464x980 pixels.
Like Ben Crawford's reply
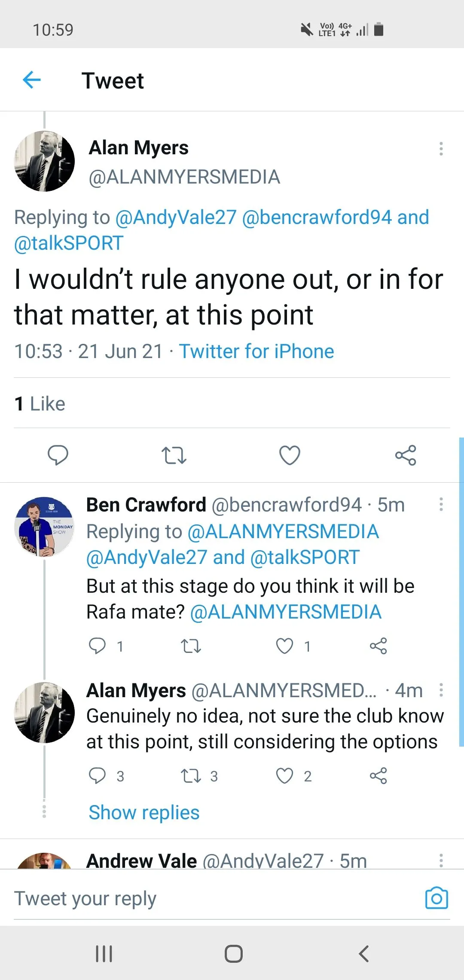[284, 646]
